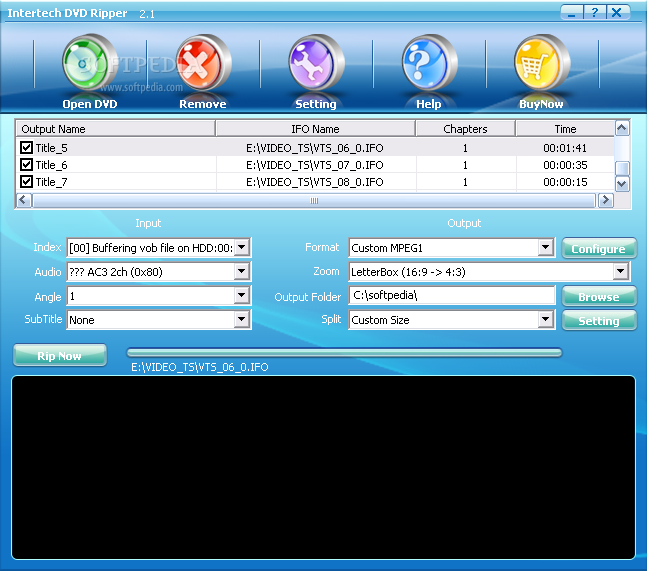
Task: Open the Zoom LetterBox dropdown
Action: coord(621,271)
